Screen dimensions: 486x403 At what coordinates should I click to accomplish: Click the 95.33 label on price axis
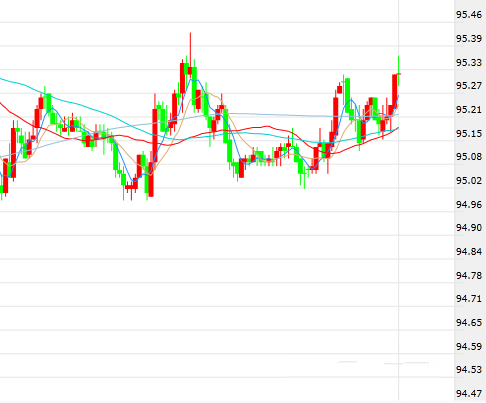tap(469, 62)
